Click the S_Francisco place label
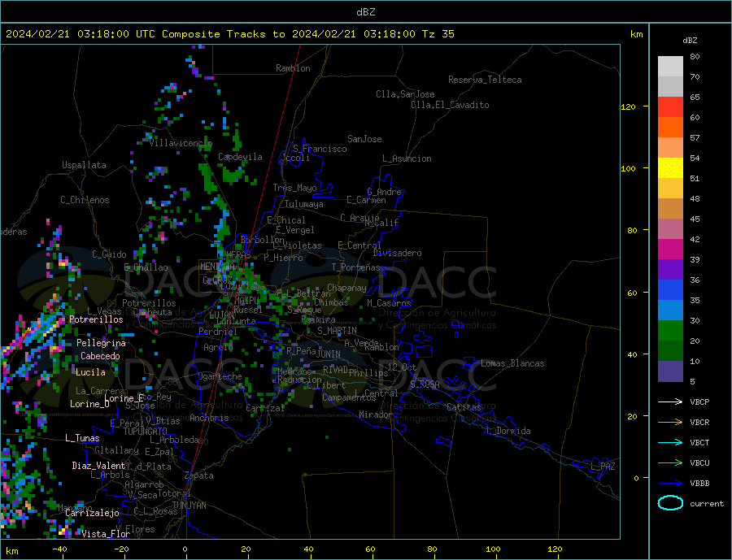 [x=320, y=149]
